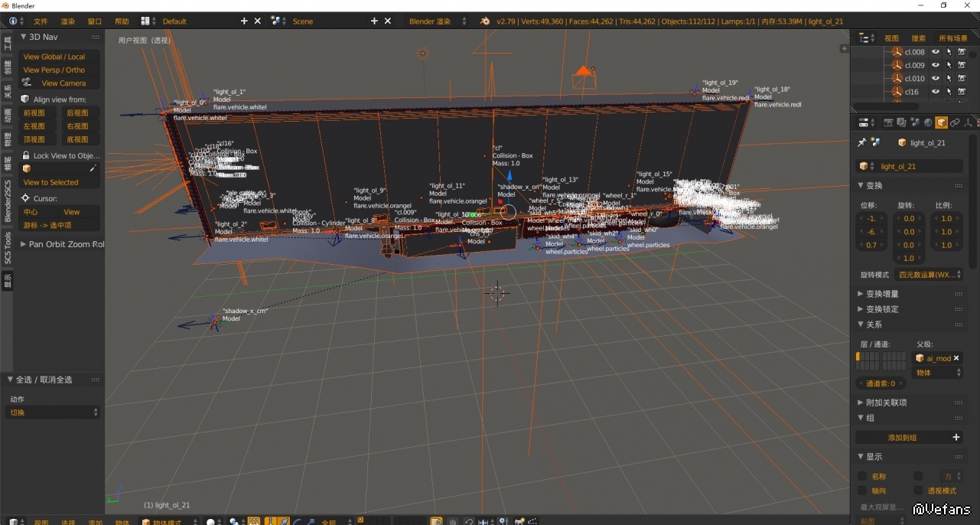Enable the 轴向 display checkbox
This screenshot has width=980, height=525.
click(x=863, y=491)
